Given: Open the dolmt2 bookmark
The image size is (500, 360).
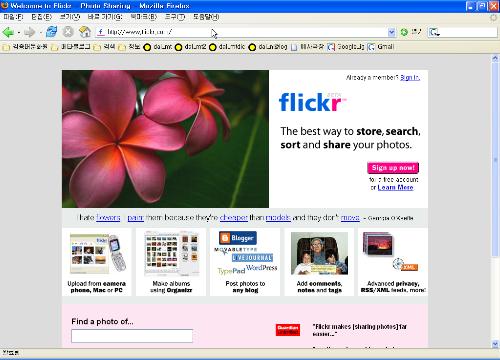Looking at the screenshot, I should pos(191,47).
